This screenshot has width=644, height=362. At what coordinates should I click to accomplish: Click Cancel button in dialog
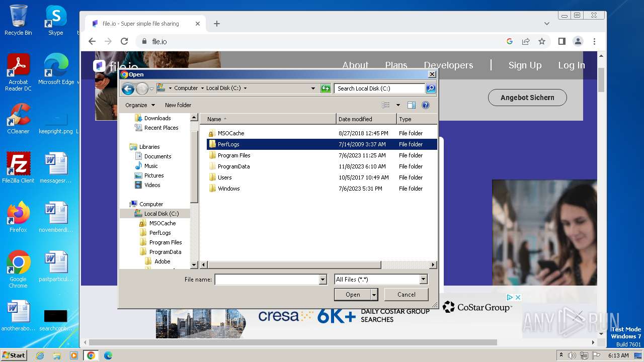click(407, 295)
